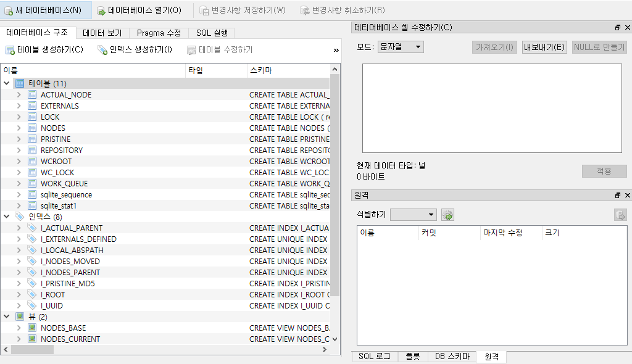
Task: Select the sqlite_stat1 row
Action: (x=165, y=205)
